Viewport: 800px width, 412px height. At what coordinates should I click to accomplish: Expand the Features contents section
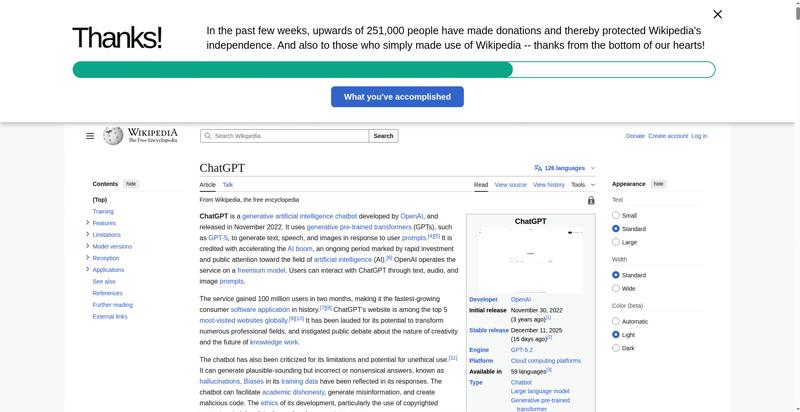pyautogui.click(x=88, y=223)
